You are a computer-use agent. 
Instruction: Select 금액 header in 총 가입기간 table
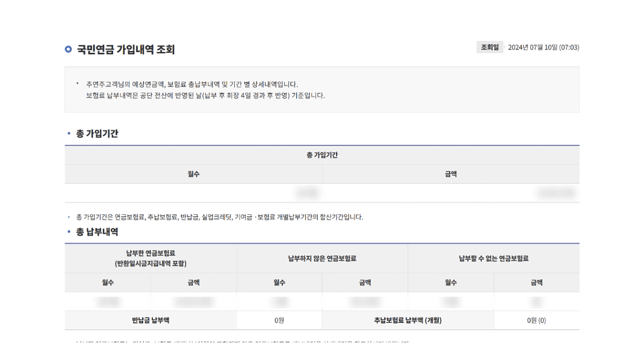point(451,174)
